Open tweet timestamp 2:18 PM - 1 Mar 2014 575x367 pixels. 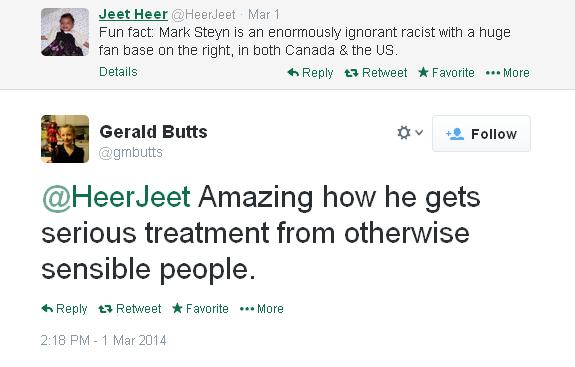click(x=103, y=340)
